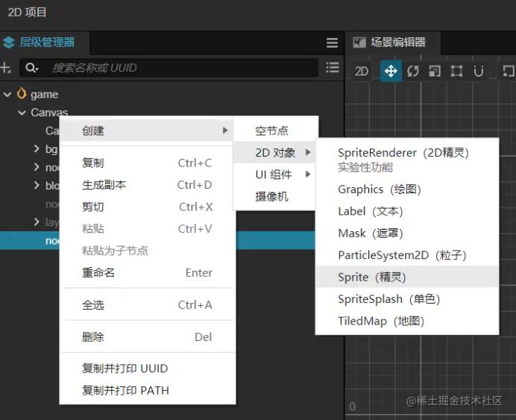Image resolution: width=516 pixels, height=420 pixels.
Task: Create a Graphics (绘图) node
Action: [406, 189]
